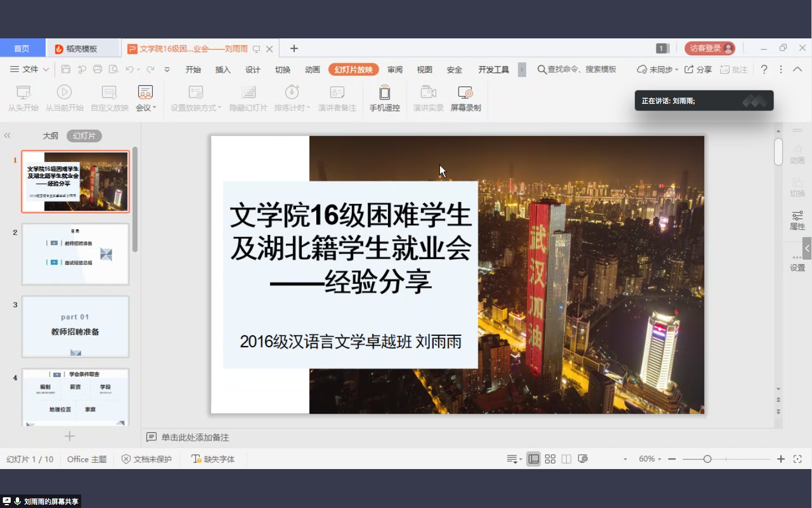The height and width of the screenshot is (508, 812).
Task: Click the 分享 share icon
Action: tap(698, 69)
